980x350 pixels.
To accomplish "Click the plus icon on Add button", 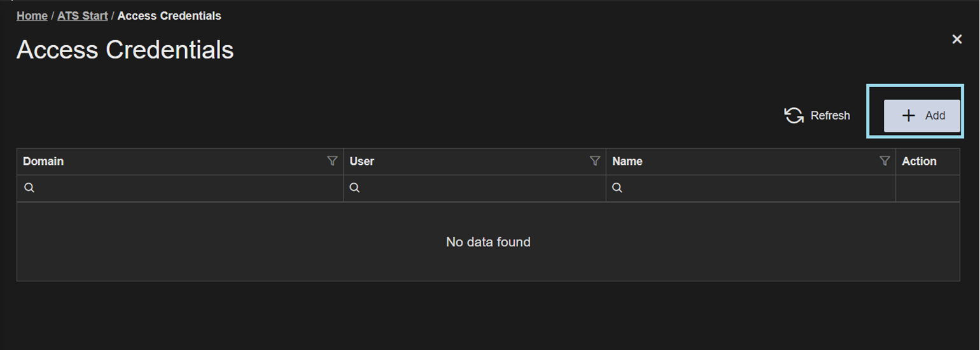I will tap(909, 116).
